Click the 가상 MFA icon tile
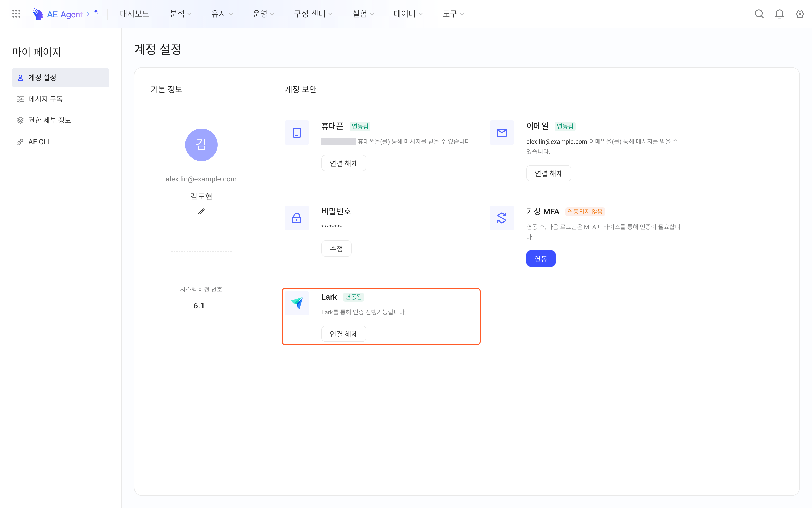Image resolution: width=812 pixels, height=508 pixels. (502, 218)
